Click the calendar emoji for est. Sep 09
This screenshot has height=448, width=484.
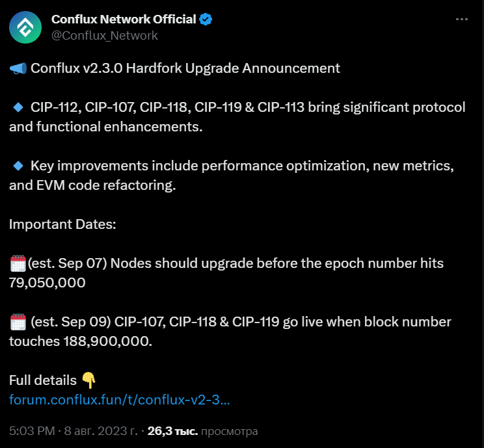18,322
